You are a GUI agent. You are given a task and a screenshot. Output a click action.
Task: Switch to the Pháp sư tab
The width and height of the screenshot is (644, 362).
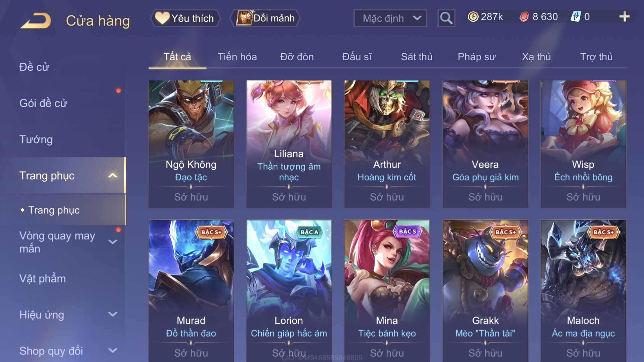pyautogui.click(x=477, y=57)
